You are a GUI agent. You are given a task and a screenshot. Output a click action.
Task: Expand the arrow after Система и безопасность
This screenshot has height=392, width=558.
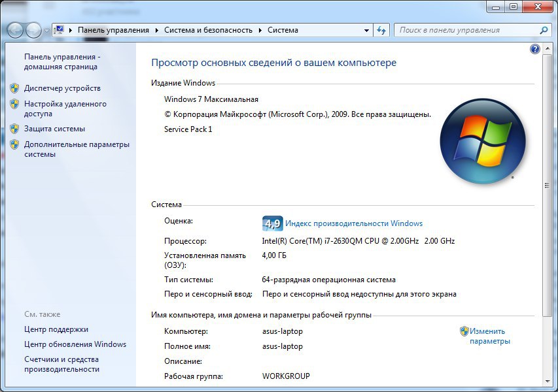click(x=260, y=30)
